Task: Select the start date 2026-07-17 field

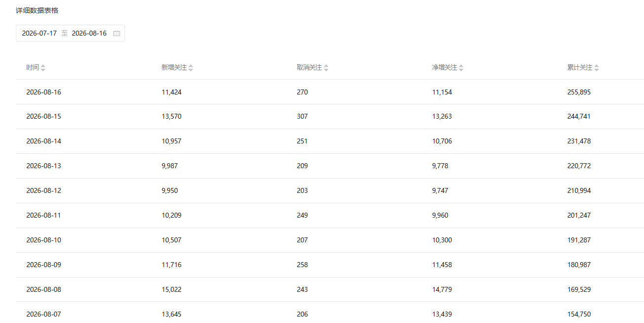Action: [40, 33]
